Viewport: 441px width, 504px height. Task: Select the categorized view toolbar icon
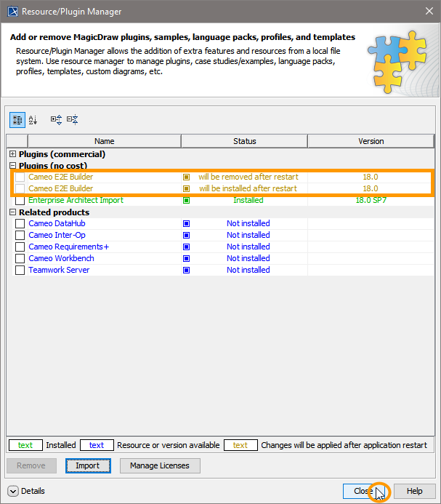(x=16, y=119)
